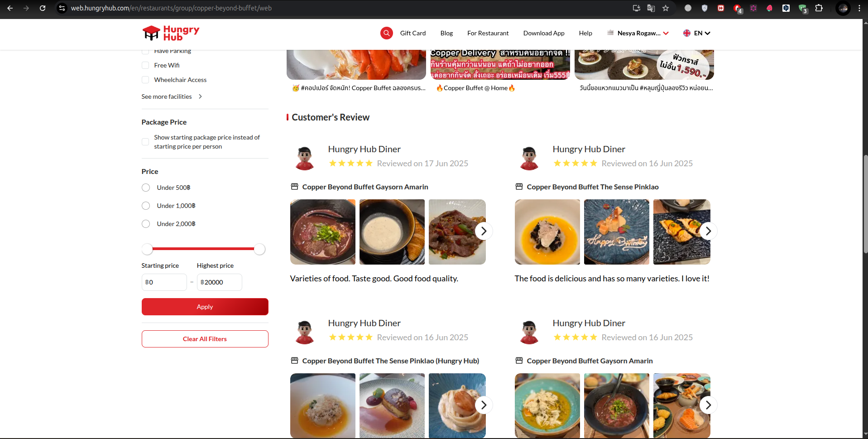Advance photos in The Sense Pinklao 16 Jun review
This screenshot has width=868, height=439.
(708, 231)
